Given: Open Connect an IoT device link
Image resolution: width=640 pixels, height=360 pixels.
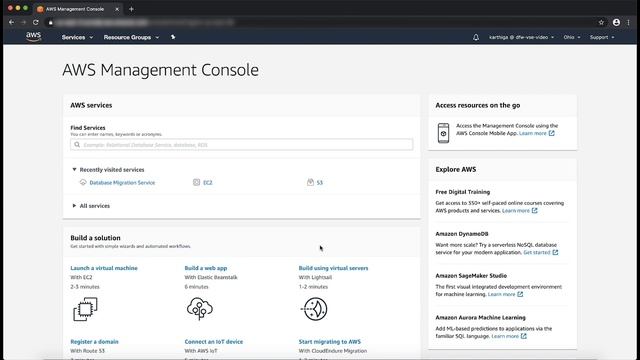Looking at the screenshot, I should [213, 342].
